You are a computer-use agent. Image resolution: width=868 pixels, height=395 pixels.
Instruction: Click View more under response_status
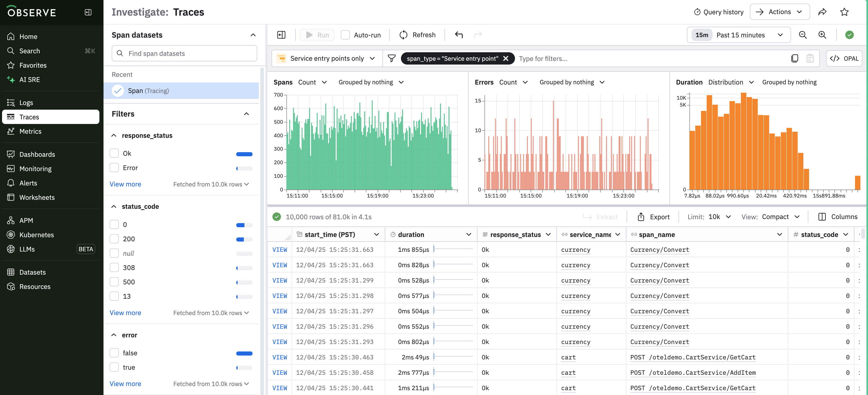point(125,184)
